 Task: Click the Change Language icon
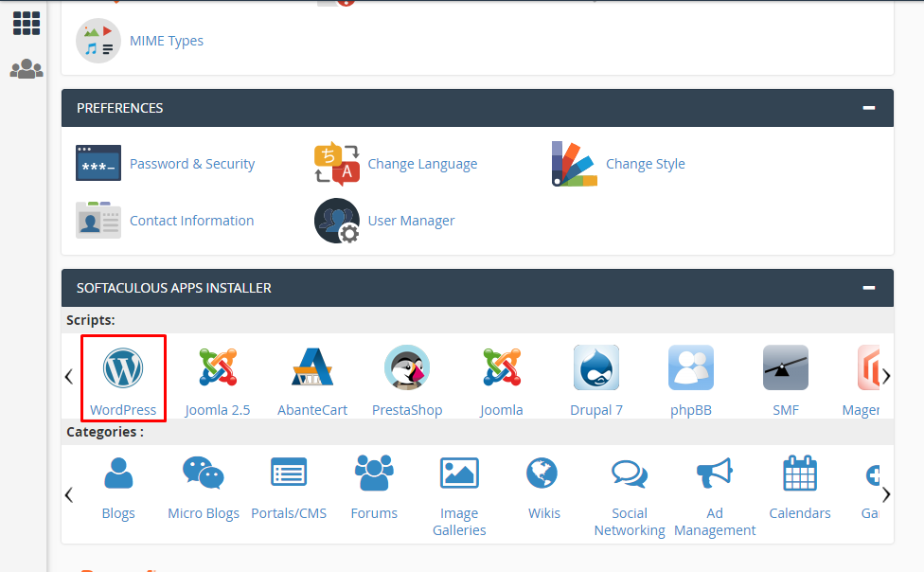tap(336, 163)
